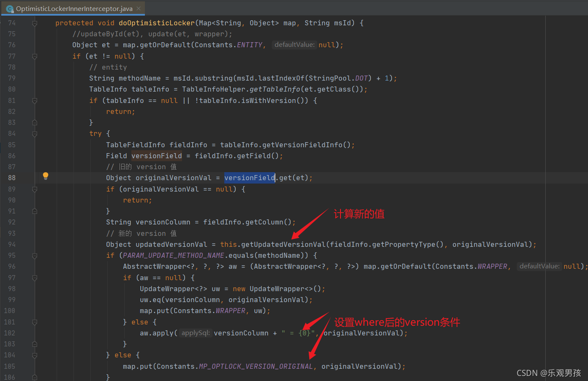
Task: Click the String msId parameter on line 74
Action: coord(328,23)
